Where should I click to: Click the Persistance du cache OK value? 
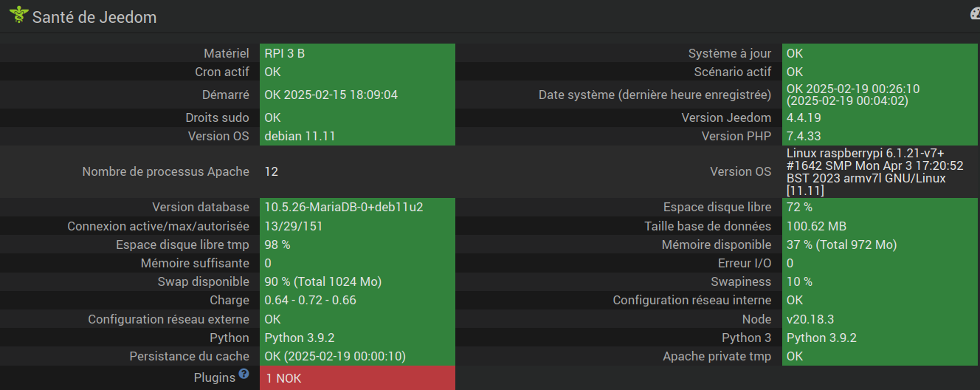tap(357, 356)
